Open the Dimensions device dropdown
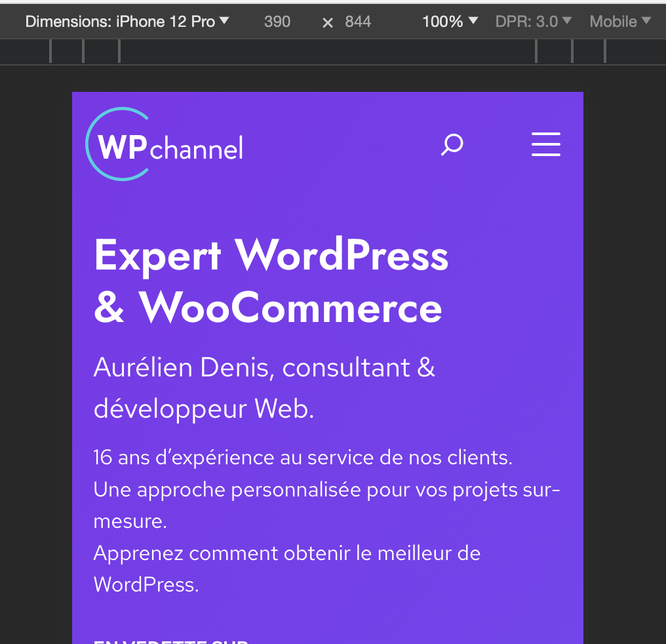Image resolution: width=666 pixels, height=644 pixels. click(x=127, y=21)
